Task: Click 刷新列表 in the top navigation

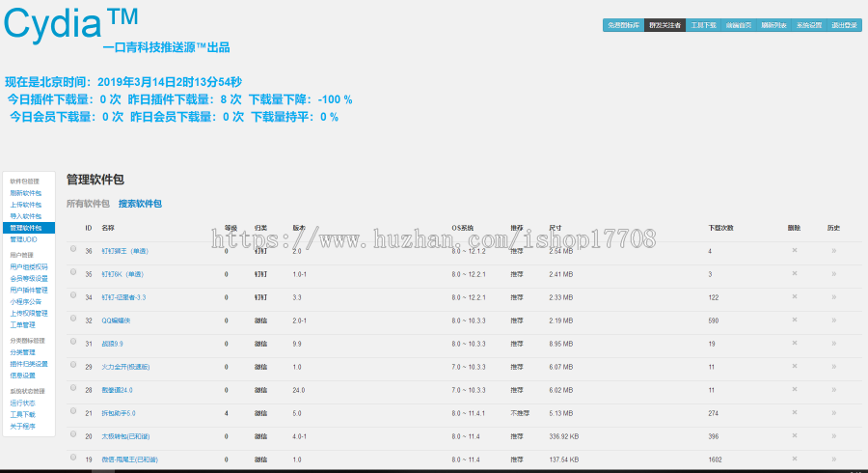Action: point(773,25)
